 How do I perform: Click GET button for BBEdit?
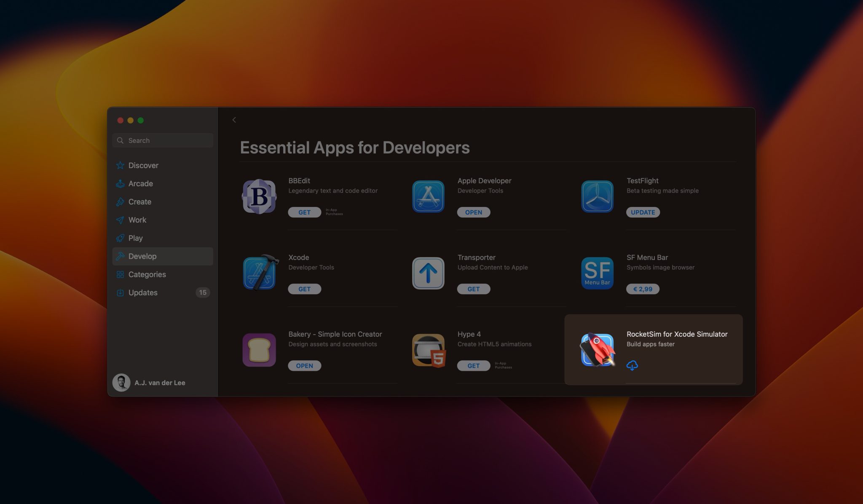point(304,212)
